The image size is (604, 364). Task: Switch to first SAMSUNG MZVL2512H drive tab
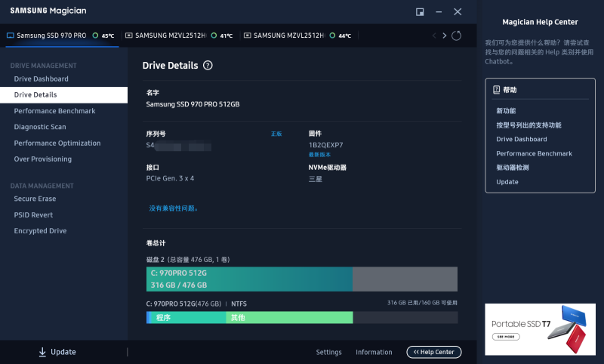(180, 35)
